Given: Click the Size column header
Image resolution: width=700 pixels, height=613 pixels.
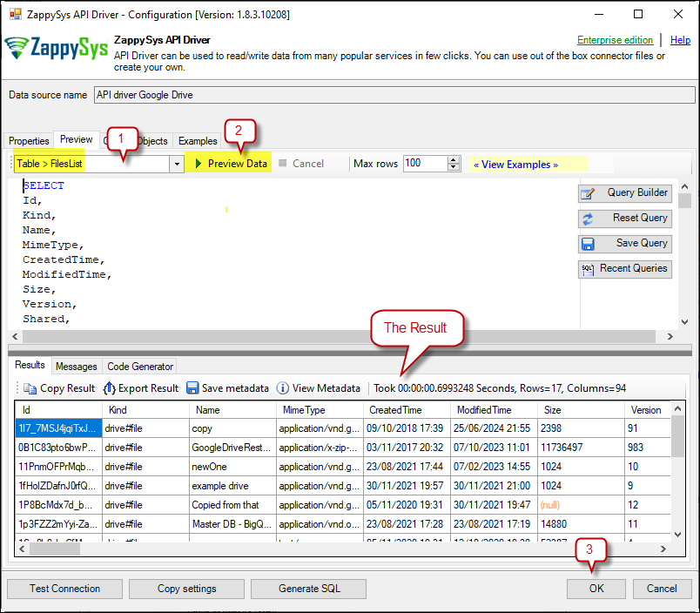Looking at the screenshot, I should point(581,410).
